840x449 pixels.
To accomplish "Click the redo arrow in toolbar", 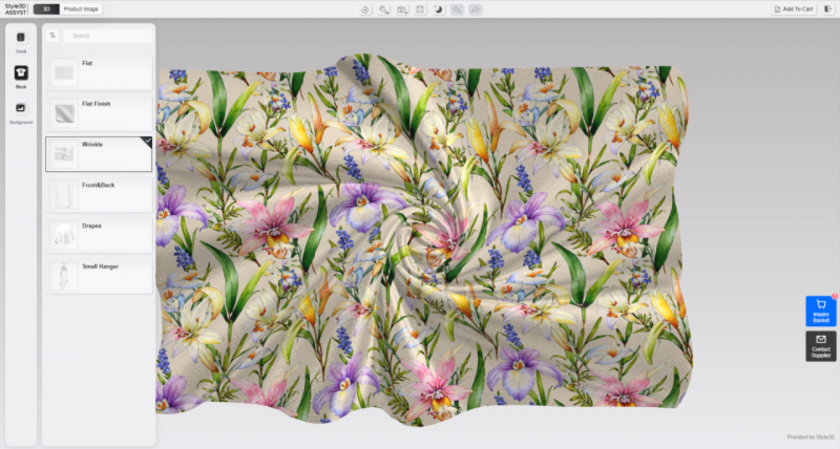I will point(475,9).
